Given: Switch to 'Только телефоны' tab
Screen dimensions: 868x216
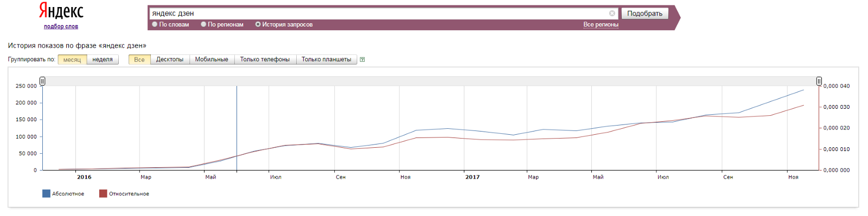Looking at the screenshot, I should point(265,60).
